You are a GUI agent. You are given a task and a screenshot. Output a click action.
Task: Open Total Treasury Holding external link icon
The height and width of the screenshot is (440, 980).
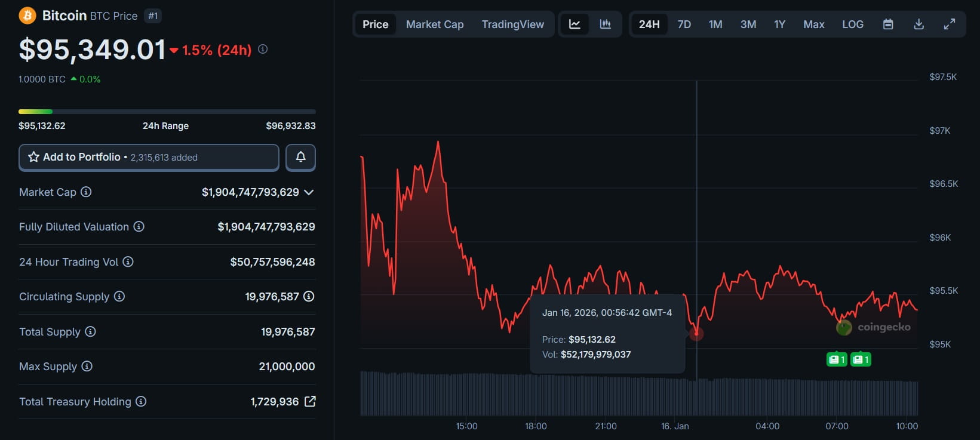pyautogui.click(x=310, y=401)
